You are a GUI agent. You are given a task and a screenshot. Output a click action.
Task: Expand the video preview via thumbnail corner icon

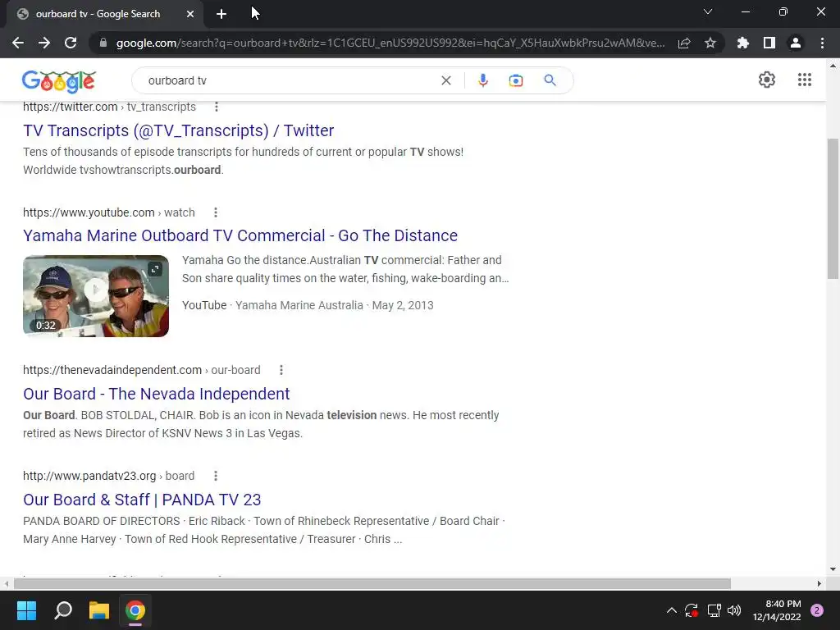(155, 269)
